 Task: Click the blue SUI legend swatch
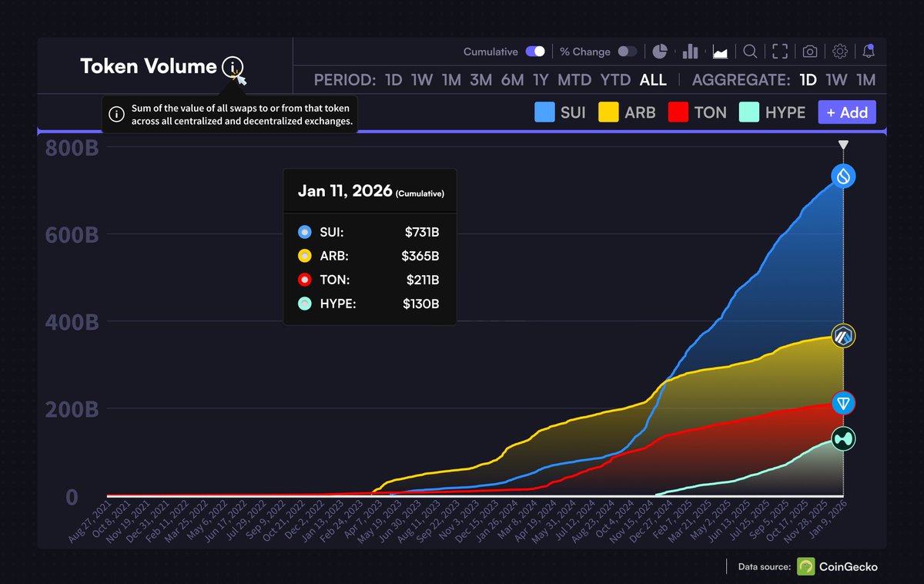click(544, 112)
